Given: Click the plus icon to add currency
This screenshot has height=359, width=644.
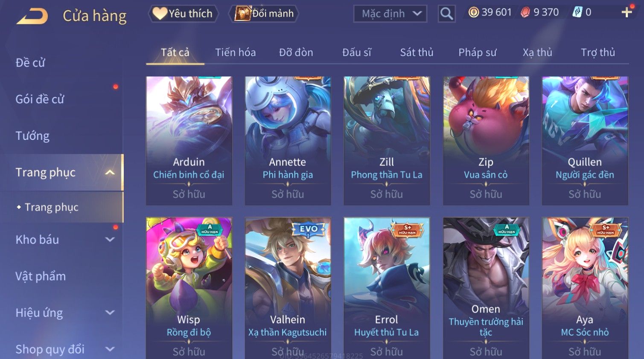Looking at the screenshot, I should click(x=627, y=12).
